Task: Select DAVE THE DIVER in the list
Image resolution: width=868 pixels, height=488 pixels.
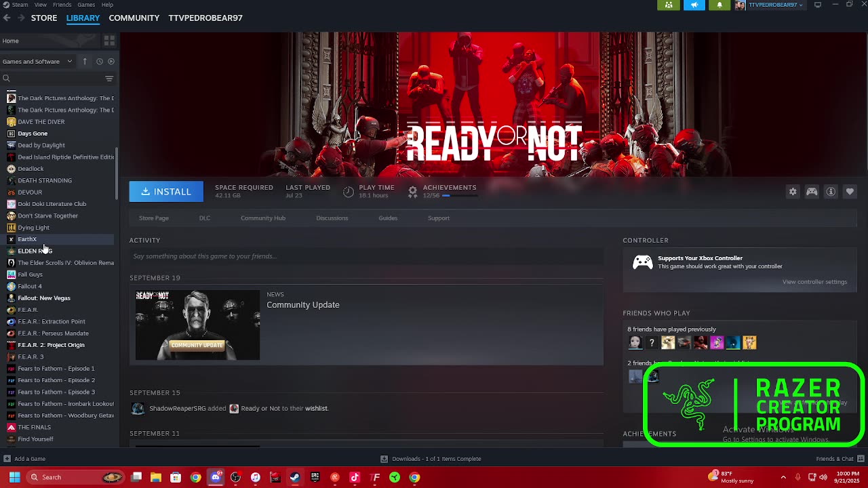Action: (x=41, y=122)
